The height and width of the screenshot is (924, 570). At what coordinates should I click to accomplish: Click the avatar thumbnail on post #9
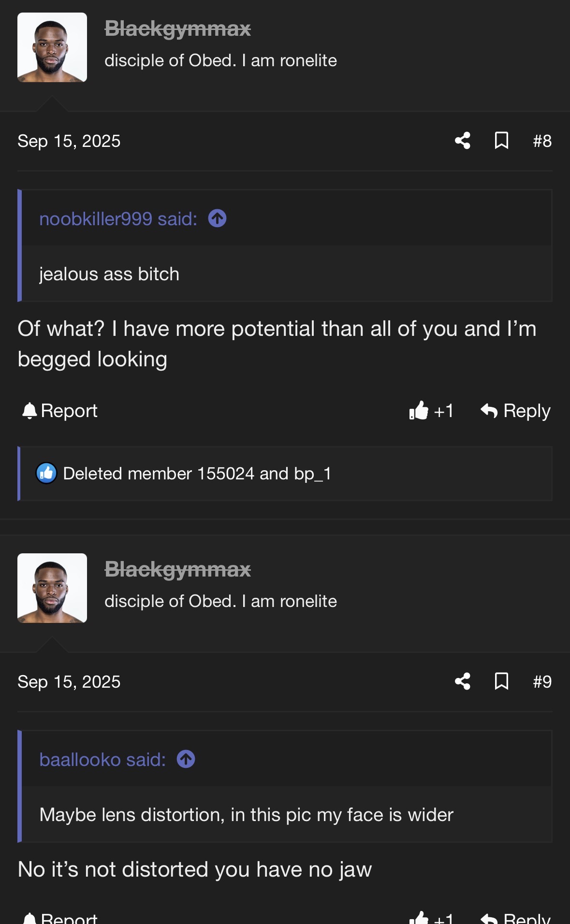point(52,588)
